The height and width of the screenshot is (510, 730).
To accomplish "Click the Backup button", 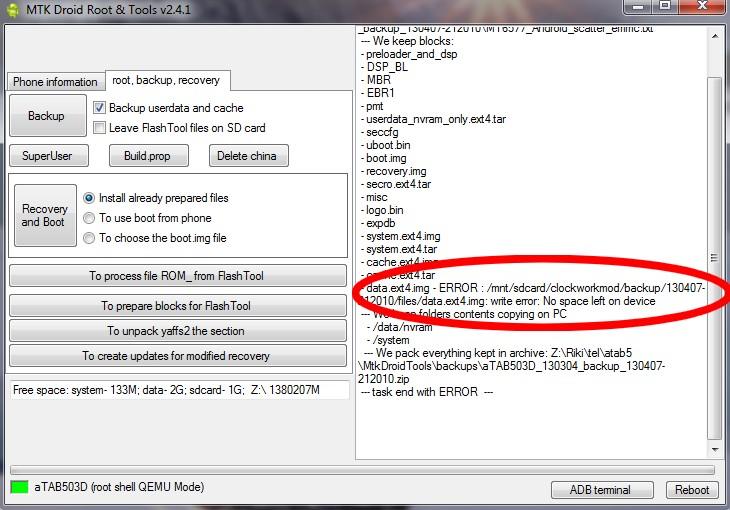I will (47, 116).
